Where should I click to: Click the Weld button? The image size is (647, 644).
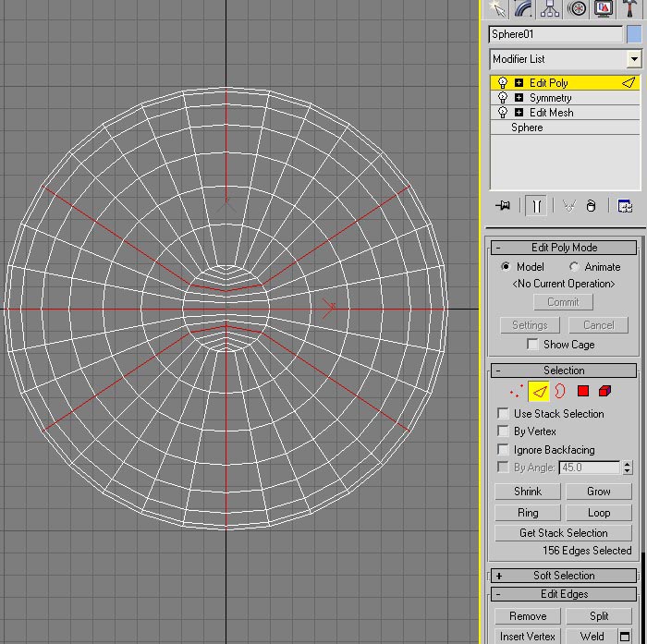592,637
